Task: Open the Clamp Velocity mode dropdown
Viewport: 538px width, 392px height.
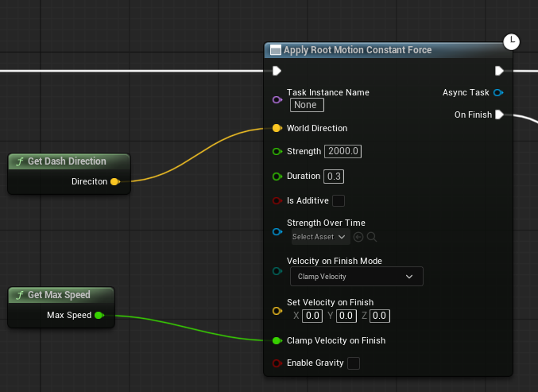Action: (357, 277)
